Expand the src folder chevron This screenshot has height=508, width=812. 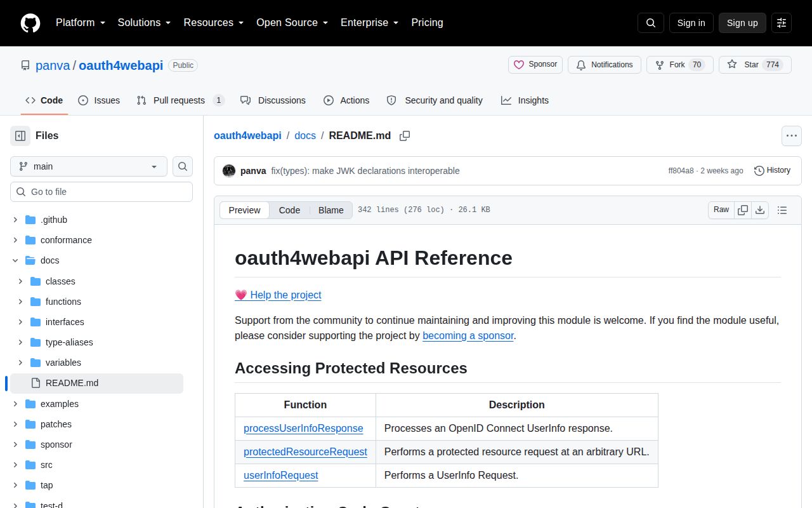click(15, 465)
